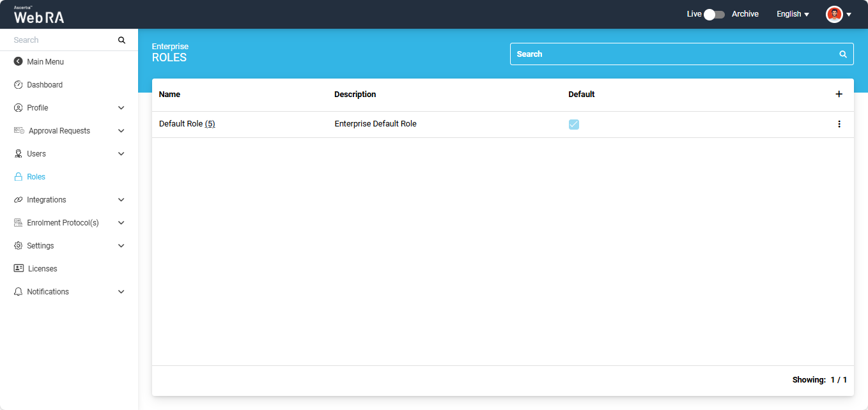Click the plus icon to add role
868x410 pixels.
(839, 94)
